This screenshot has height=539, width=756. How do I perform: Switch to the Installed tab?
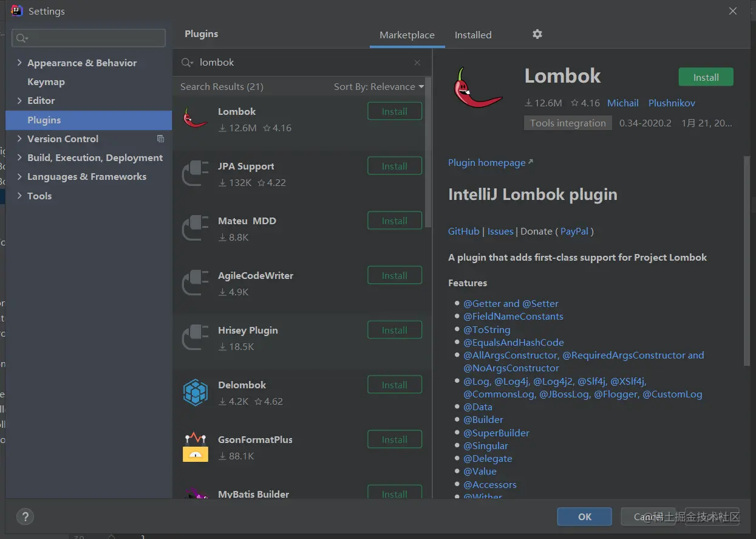coord(473,35)
